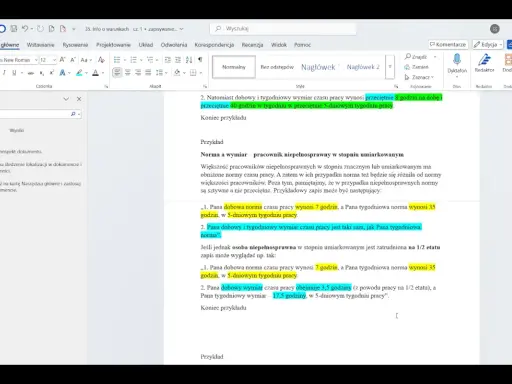Switch to the Układ tab
The height and width of the screenshot is (384, 512).
[x=146, y=45]
